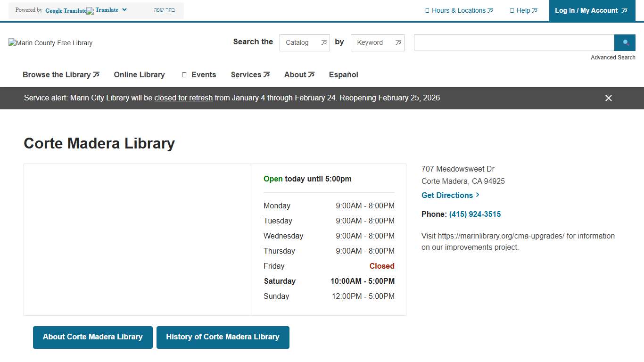Click the clock icon beside Hours & Locations
644x362 pixels.
click(427, 10)
